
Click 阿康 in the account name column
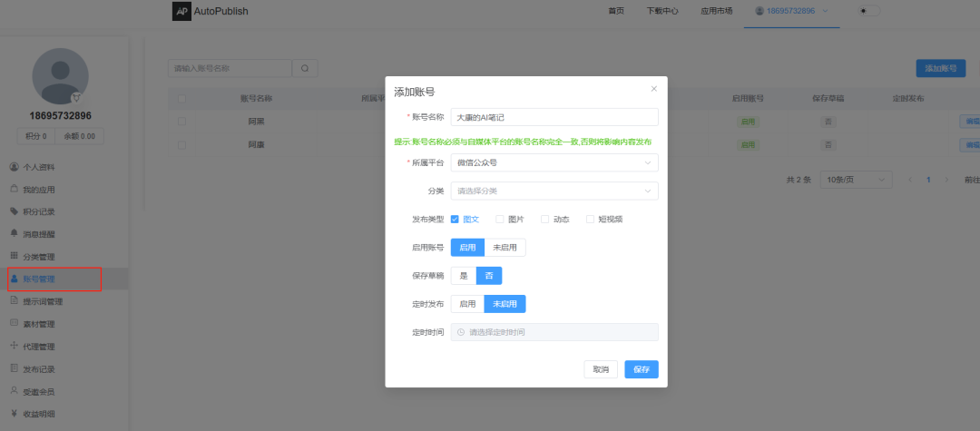pos(256,144)
